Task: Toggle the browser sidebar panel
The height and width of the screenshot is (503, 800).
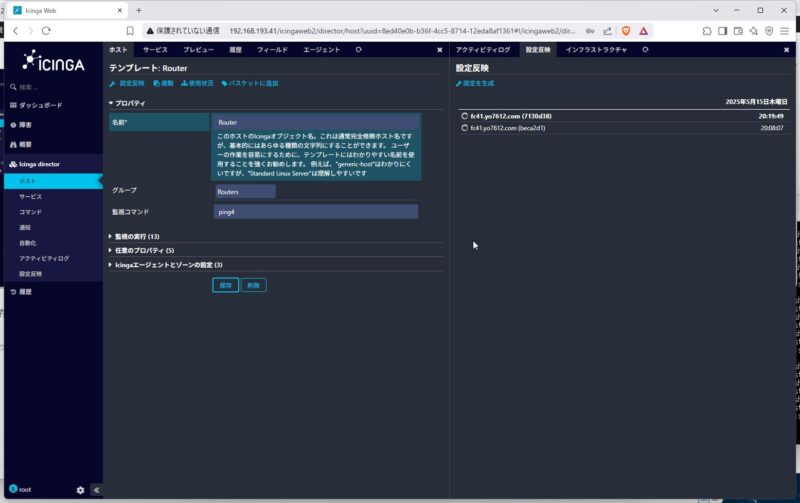Action: click(722, 31)
